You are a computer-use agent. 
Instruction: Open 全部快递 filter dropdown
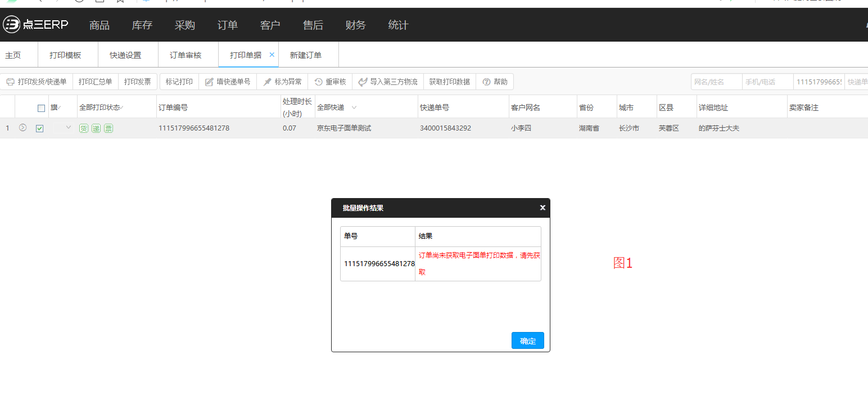(354, 107)
